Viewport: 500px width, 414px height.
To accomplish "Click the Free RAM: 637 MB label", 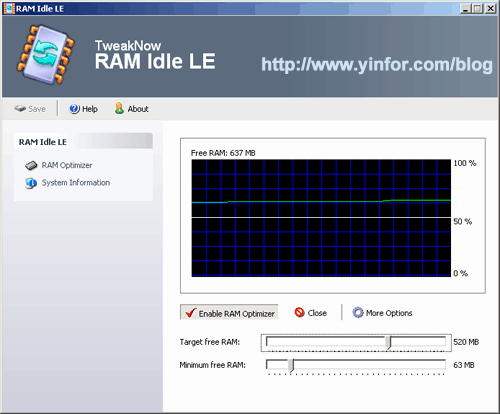I will tap(223, 153).
